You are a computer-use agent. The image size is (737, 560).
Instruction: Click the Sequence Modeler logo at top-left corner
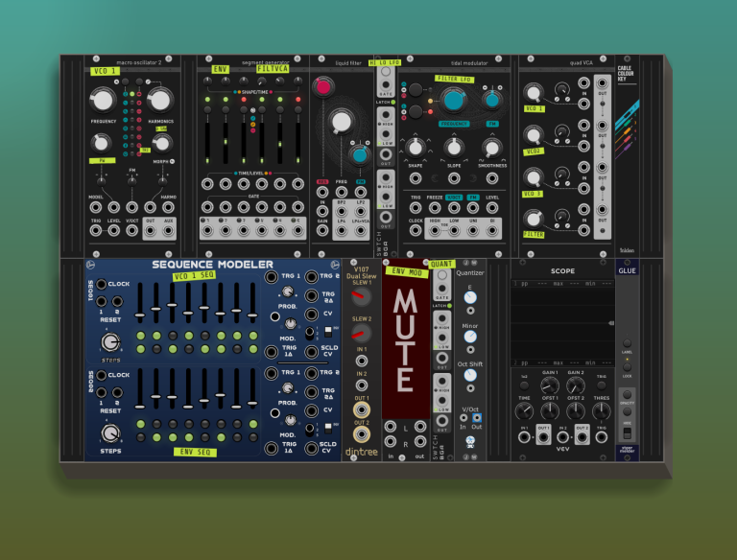(x=91, y=265)
